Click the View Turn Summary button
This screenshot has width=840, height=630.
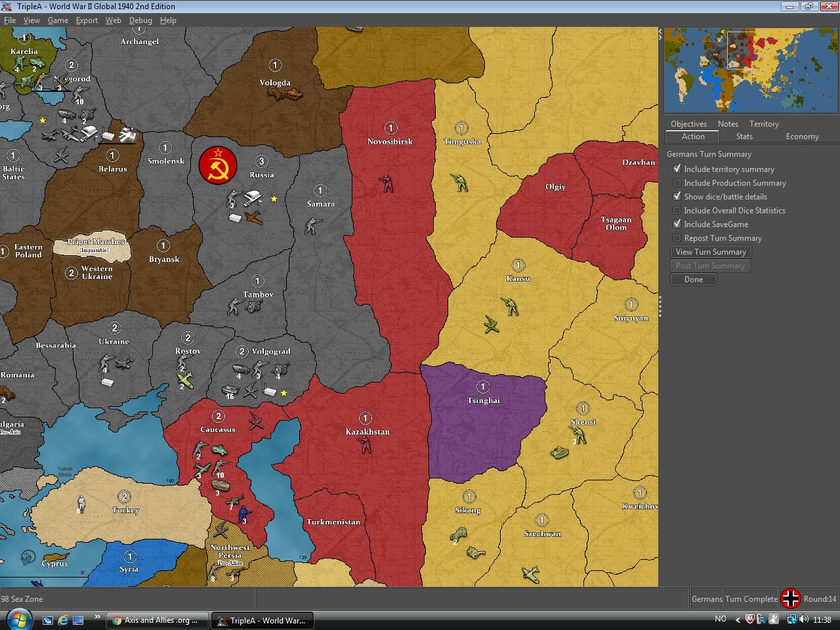(711, 252)
